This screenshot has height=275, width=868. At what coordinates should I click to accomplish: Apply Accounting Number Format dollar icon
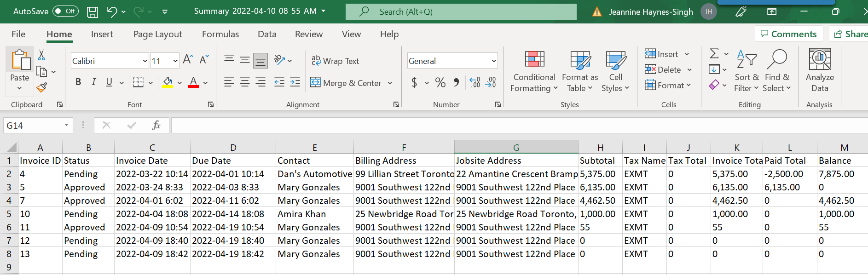pyautogui.click(x=414, y=83)
